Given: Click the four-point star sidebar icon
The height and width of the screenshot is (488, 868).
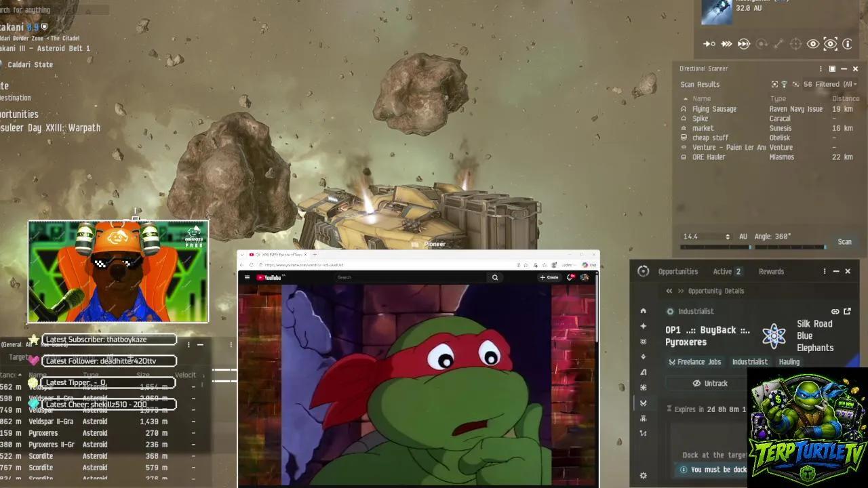Looking at the screenshot, I should pos(644,326).
